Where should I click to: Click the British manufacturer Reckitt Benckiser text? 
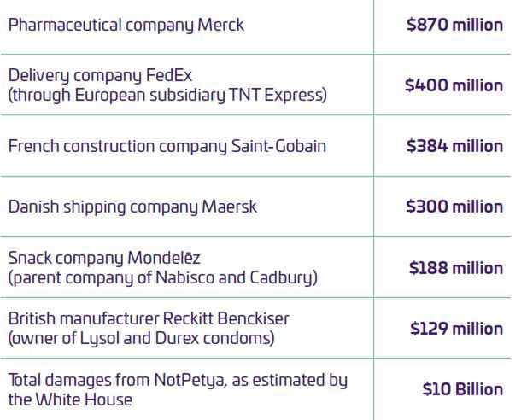pos(149,318)
